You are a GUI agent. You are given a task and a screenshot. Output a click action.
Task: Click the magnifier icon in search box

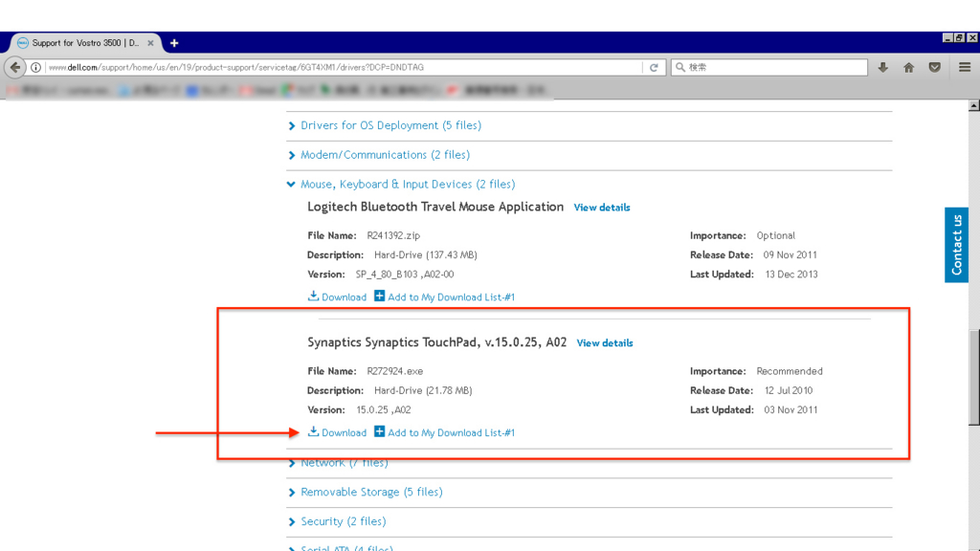click(x=680, y=68)
